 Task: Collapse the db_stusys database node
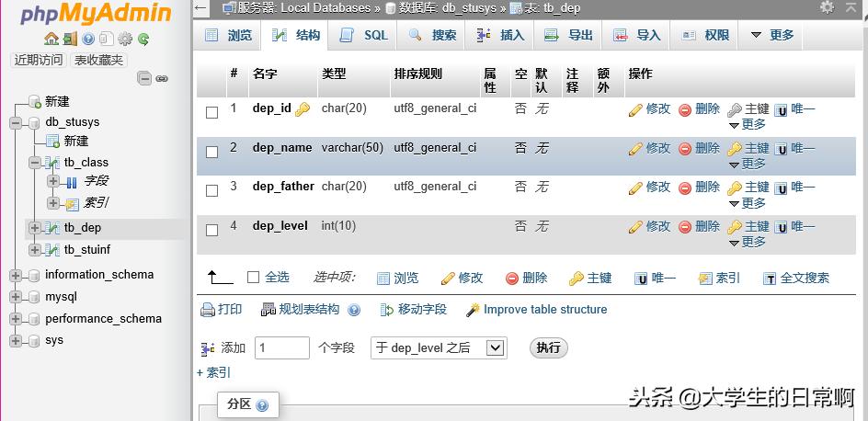pyautogui.click(x=16, y=123)
